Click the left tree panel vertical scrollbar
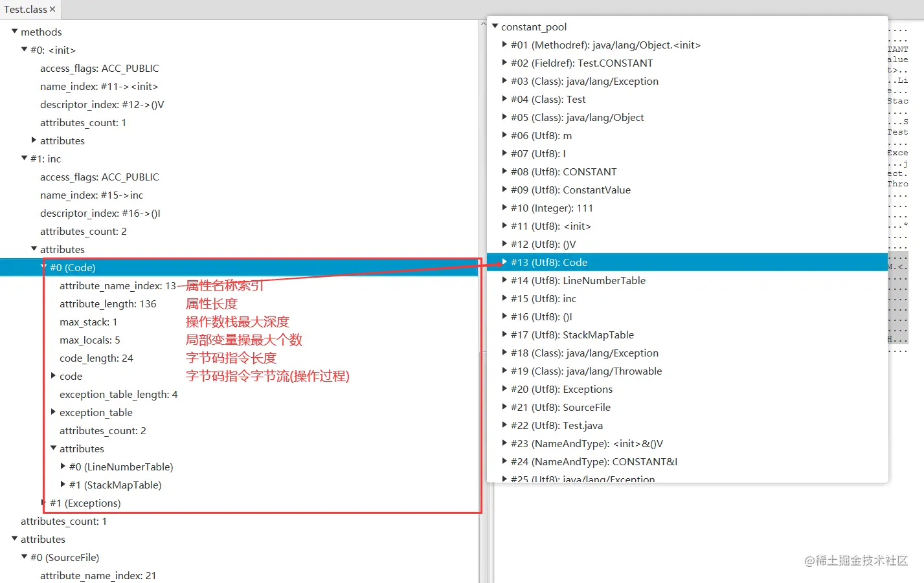The height and width of the screenshot is (583, 924). [x=483, y=301]
